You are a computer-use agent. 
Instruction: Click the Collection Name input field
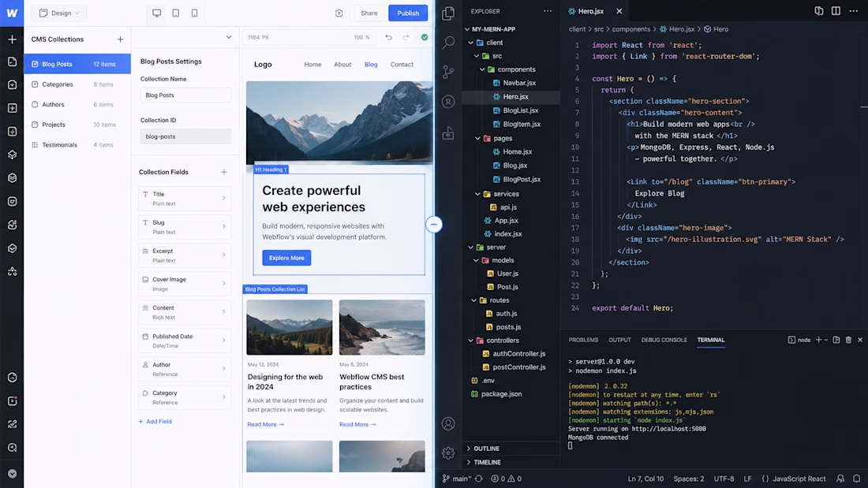[185, 95]
